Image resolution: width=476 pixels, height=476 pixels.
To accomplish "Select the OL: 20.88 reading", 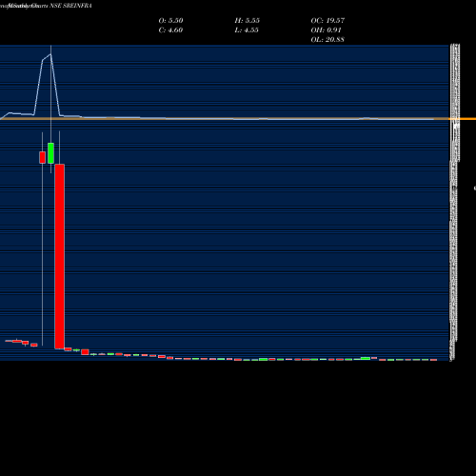I will 327,40.
